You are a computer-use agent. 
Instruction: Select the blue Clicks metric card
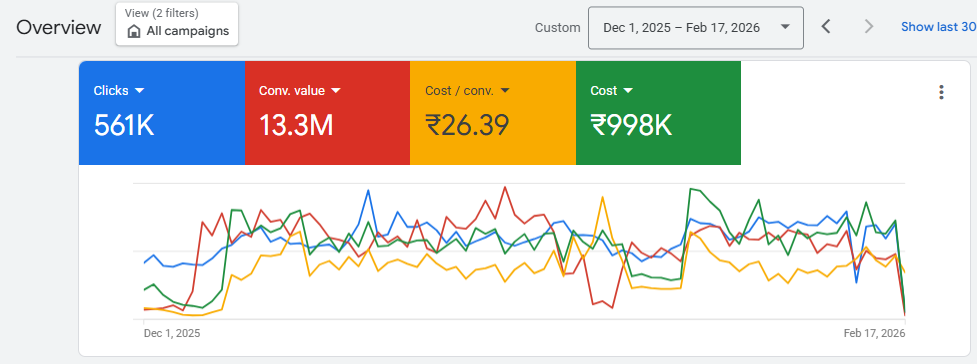(162, 113)
